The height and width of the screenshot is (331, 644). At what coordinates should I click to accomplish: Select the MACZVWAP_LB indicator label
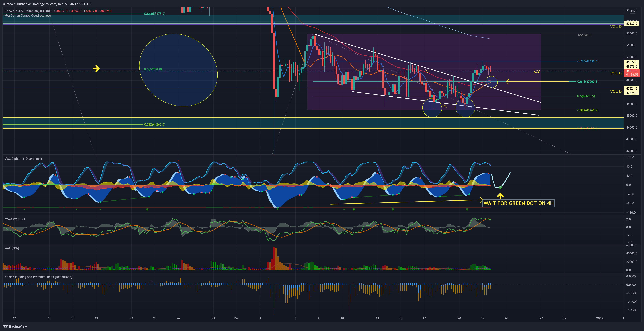pos(15,219)
